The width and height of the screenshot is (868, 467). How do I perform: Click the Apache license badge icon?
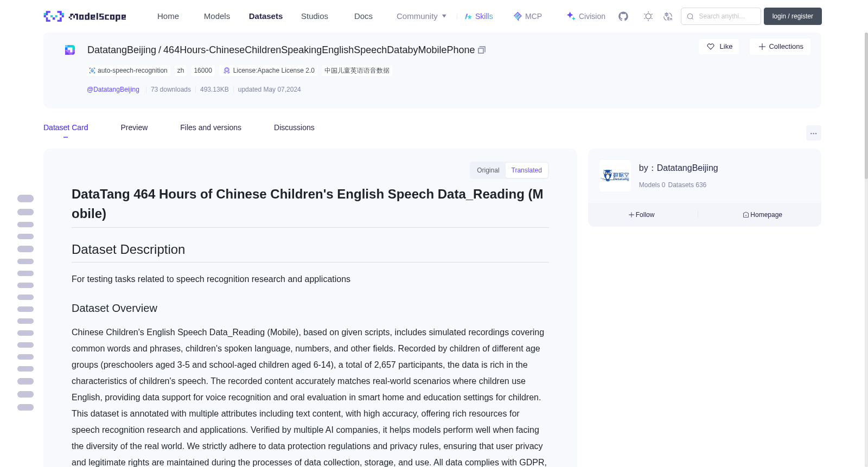click(227, 71)
